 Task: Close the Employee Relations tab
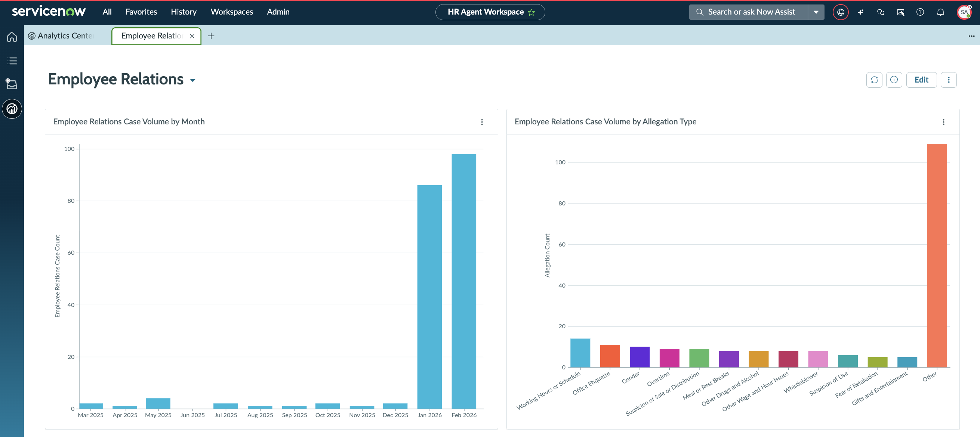192,36
